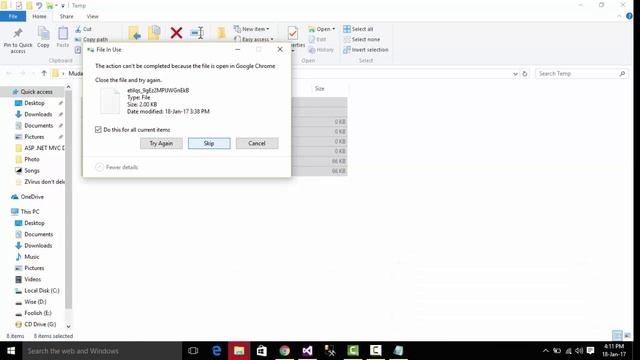The width and height of the screenshot is (640, 360).
Task: Click the taskbar search box
Action: point(102,351)
